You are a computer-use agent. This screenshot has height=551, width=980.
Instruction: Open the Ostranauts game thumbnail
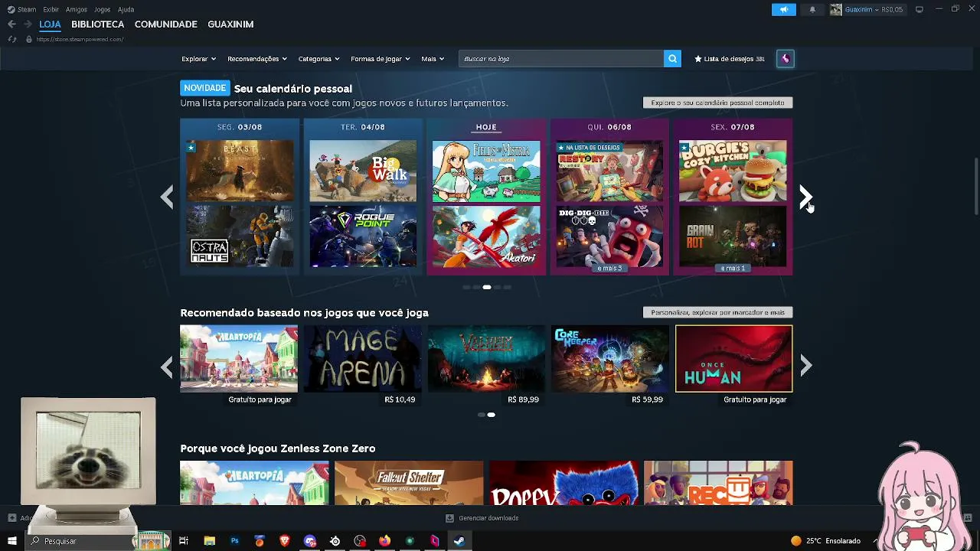pos(240,236)
